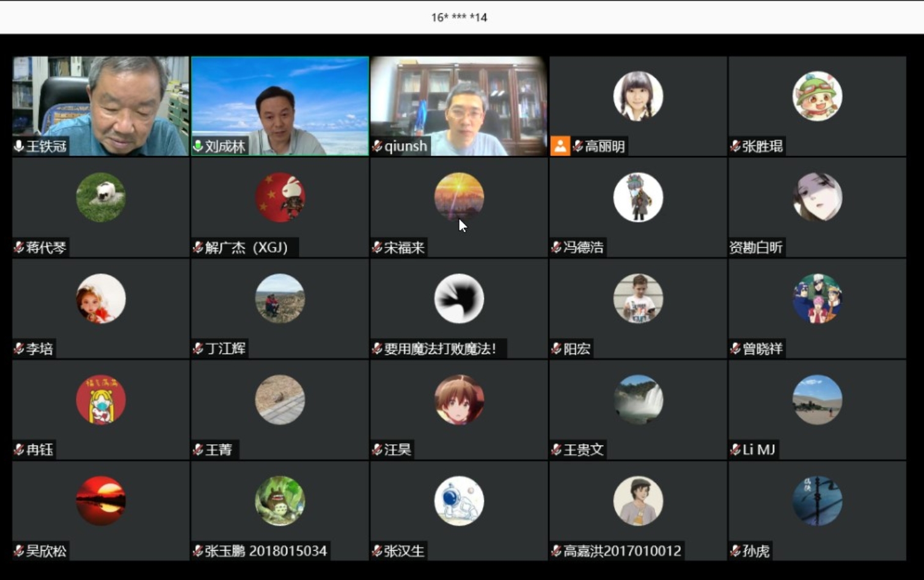Click the Totoro avatar of 张玉鹏 2018015034
Viewport: 924px width, 580px height.
[x=280, y=501]
